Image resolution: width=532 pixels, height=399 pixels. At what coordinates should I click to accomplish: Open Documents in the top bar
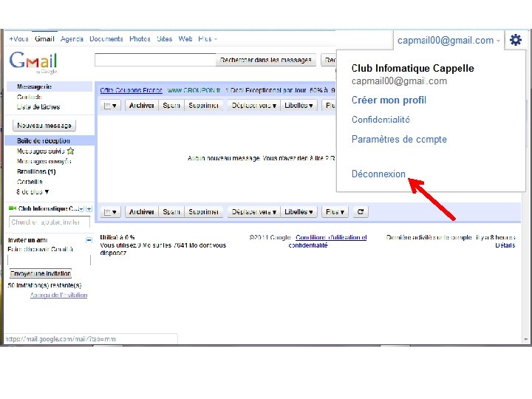[106, 39]
